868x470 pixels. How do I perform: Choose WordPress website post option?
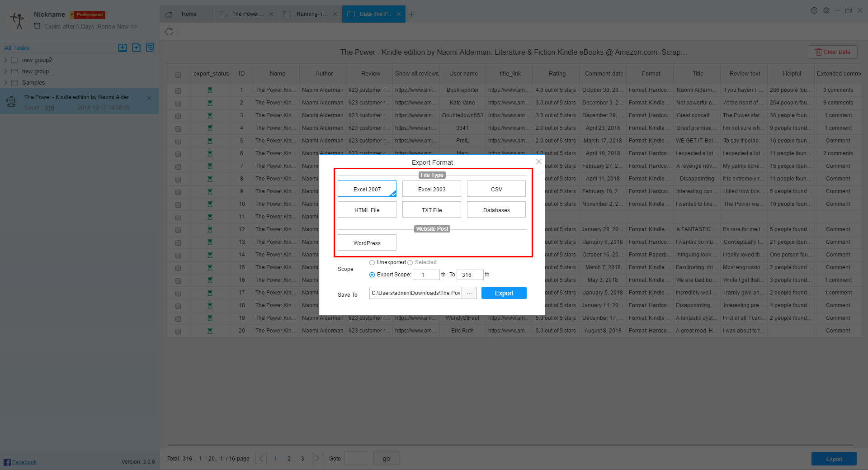pyautogui.click(x=367, y=242)
